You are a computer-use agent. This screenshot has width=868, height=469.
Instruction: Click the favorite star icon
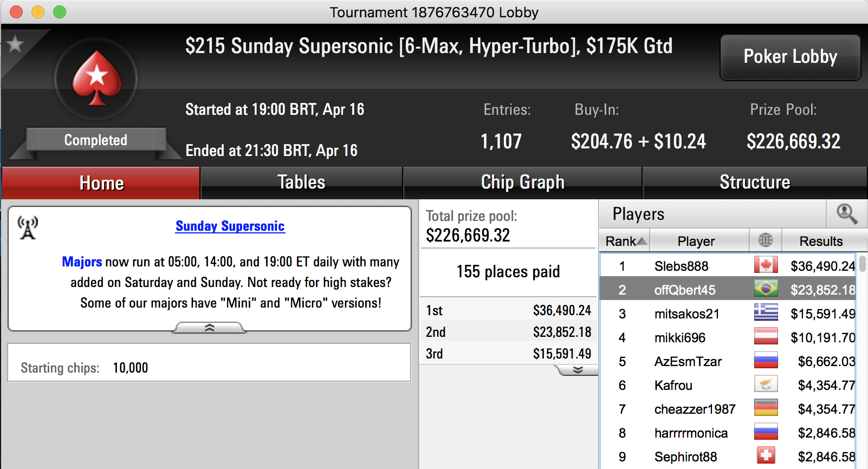pyautogui.click(x=15, y=44)
